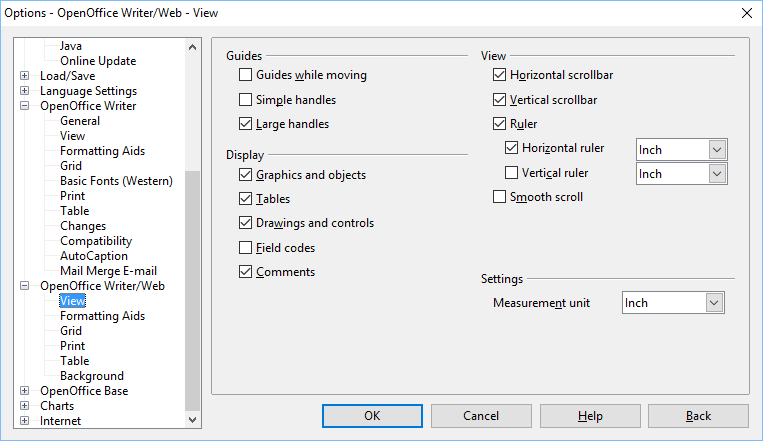Select Background in the options tree
This screenshot has width=763, height=441.
pyautogui.click(x=92, y=376)
